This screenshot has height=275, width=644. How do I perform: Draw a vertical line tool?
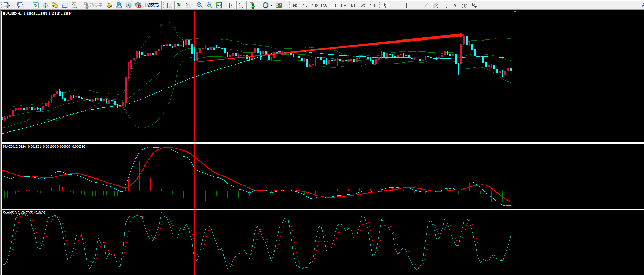click(x=406, y=5)
